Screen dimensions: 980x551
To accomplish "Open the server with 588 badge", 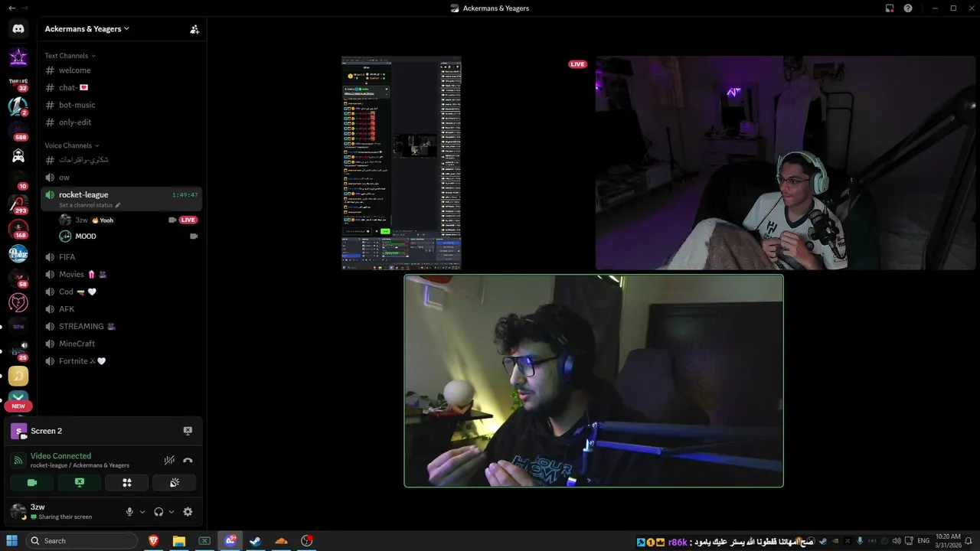I will tap(18, 130).
